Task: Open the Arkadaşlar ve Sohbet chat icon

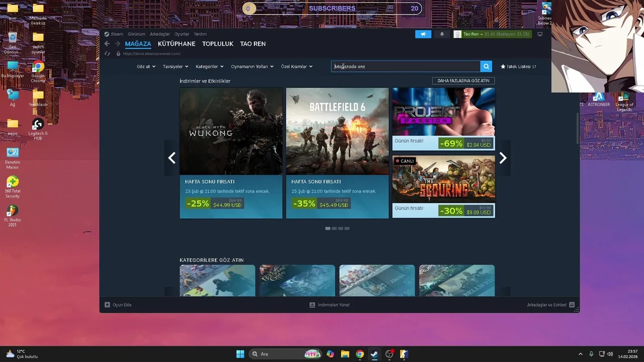Action: coord(572,305)
